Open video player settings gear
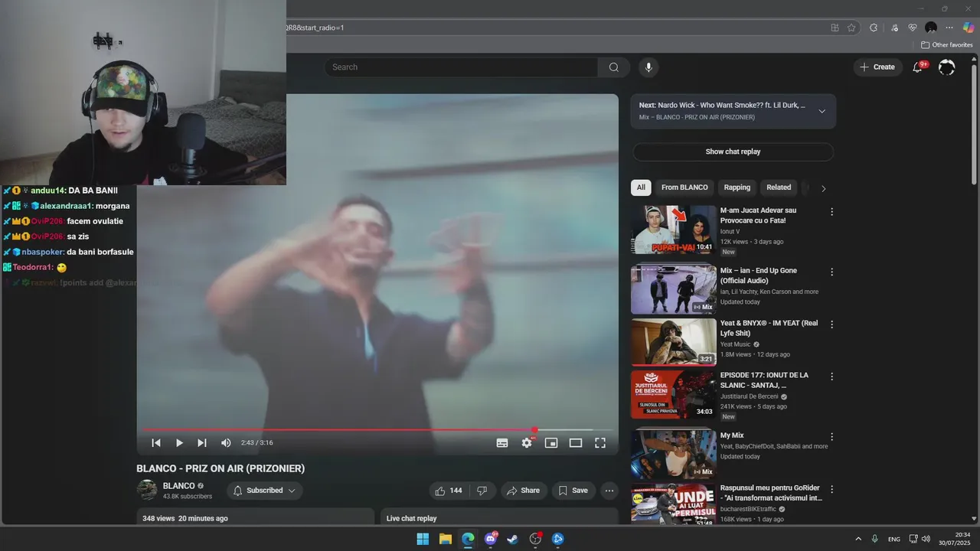The image size is (980, 551). pyautogui.click(x=527, y=442)
